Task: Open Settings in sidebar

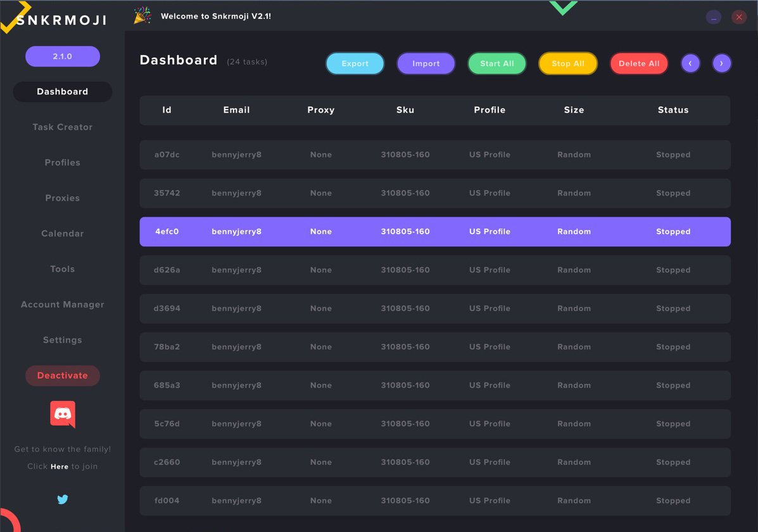Action: 62,339
